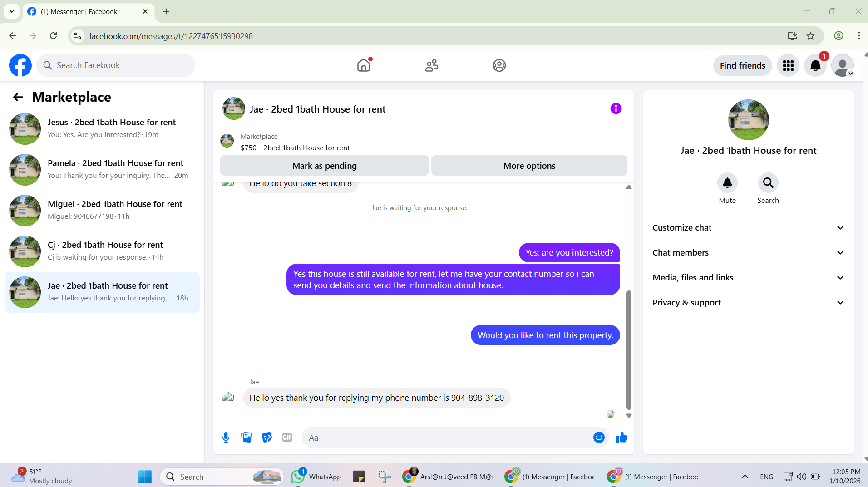Open Cj 2bed 1bath conversation
This screenshot has width=868, height=487.
102,251
